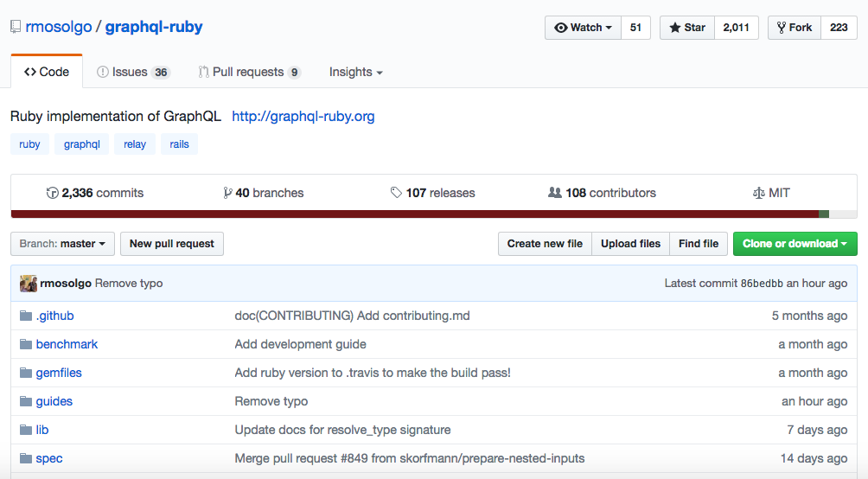Screen dimensions: 868x479
Task: Click the guides folder icon
Action: 25,401
